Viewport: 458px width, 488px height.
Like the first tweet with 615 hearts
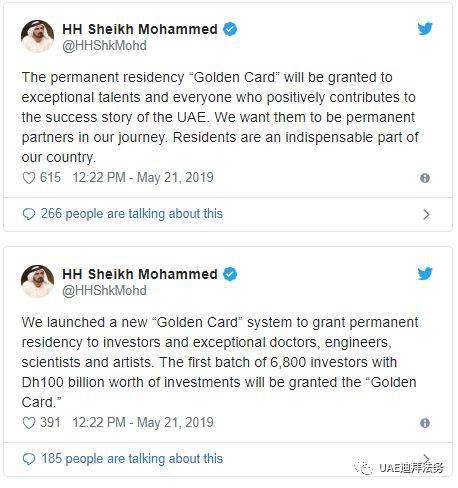tap(29, 178)
